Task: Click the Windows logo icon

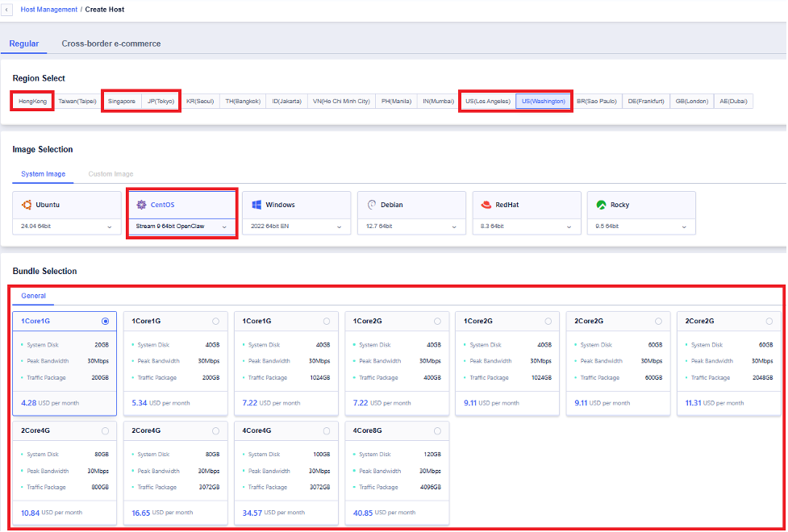Action: tap(256, 205)
